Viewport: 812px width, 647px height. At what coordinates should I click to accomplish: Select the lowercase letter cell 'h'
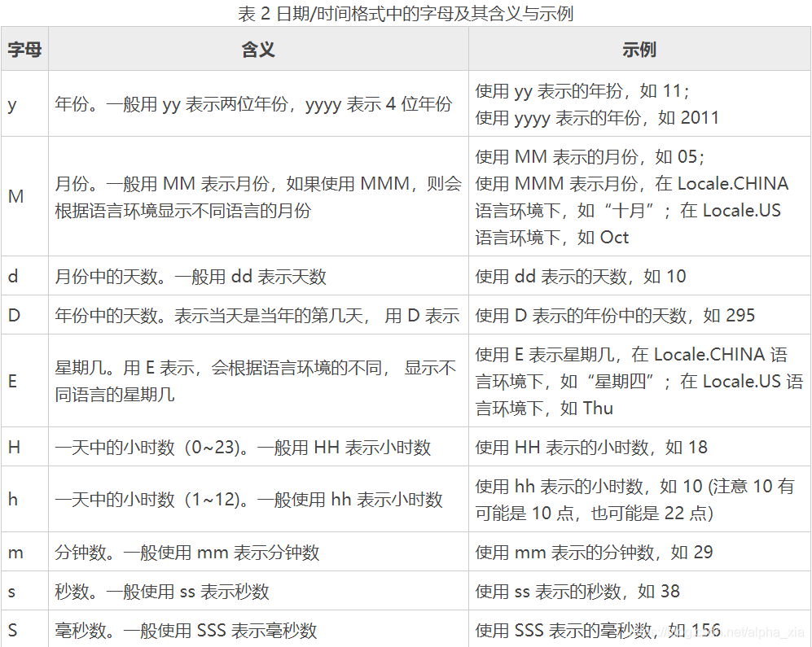coord(24,499)
